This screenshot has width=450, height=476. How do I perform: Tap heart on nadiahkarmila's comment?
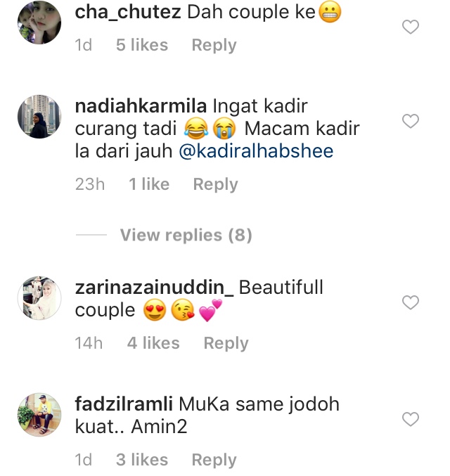click(411, 121)
